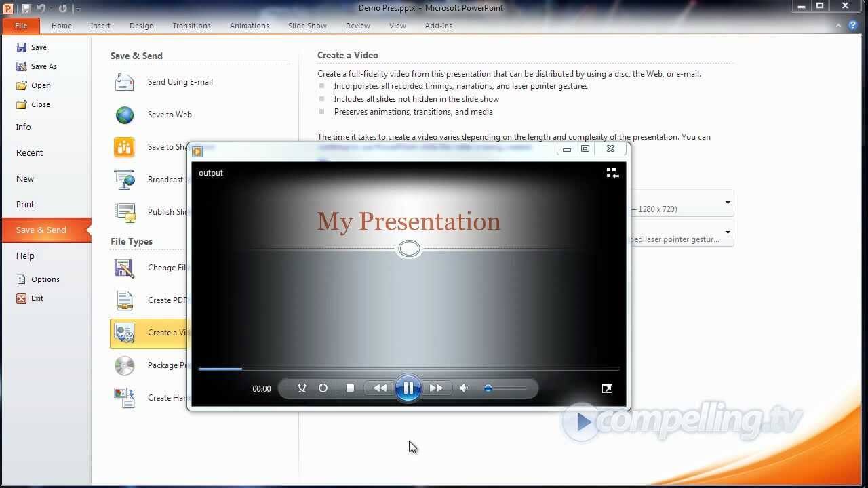Click the video seek progress bar
868x488 pixels.
(409, 369)
